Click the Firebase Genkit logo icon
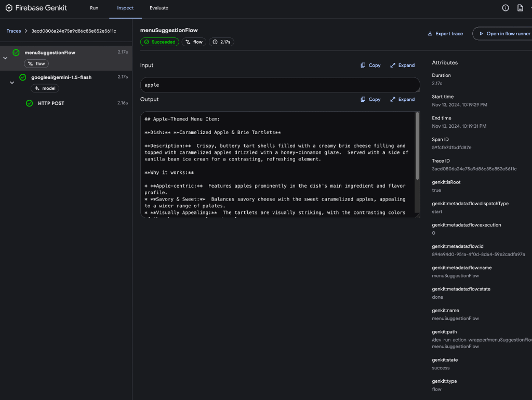532x400 pixels. [8, 8]
